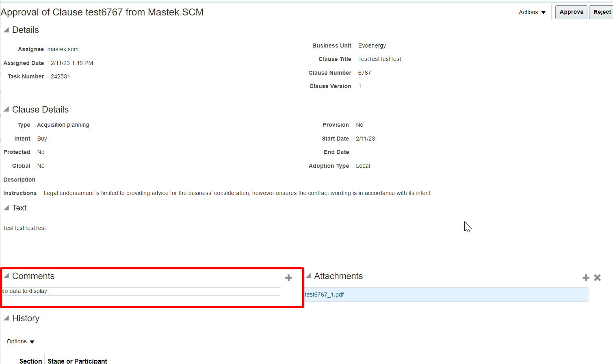Click the vertical scrollbar on the left edge

(1, 162)
